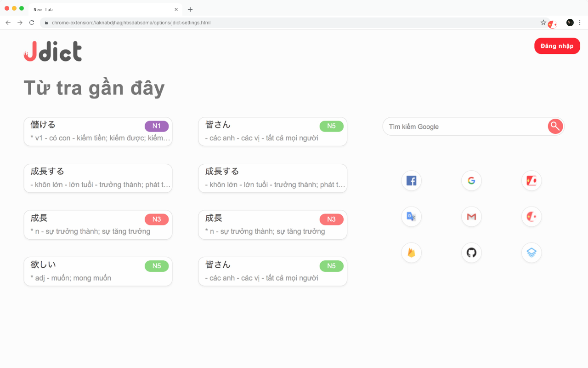This screenshot has height=368, width=588.
Task: Click the lock icon in the address bar
Action: point(46,23)
